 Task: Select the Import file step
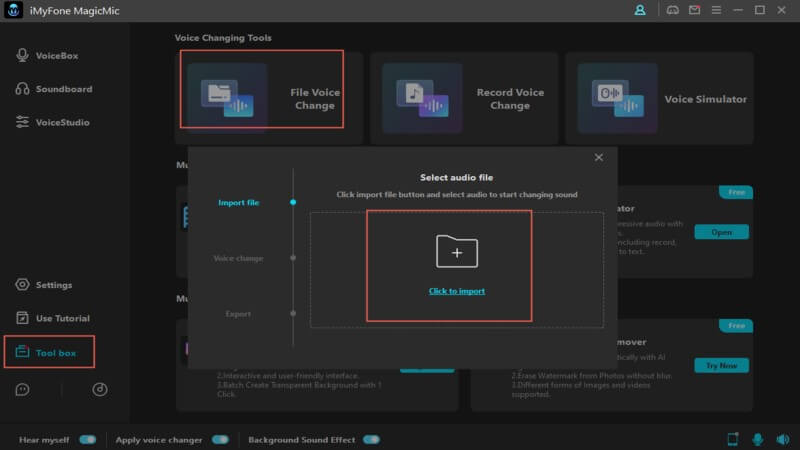(238, 203)
